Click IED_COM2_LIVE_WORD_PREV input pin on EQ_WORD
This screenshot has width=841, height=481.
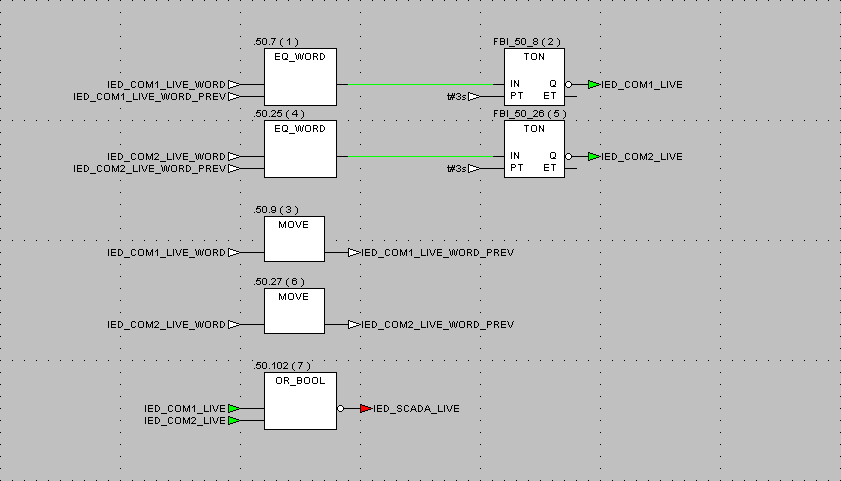234,168
